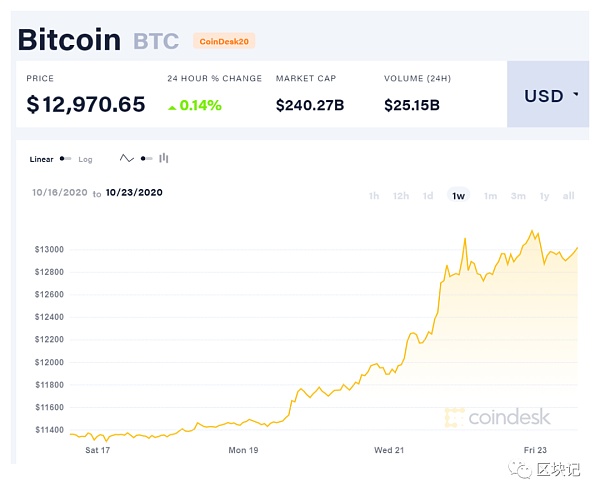
Task: Select the 1w time range
Action: point(459,196)
